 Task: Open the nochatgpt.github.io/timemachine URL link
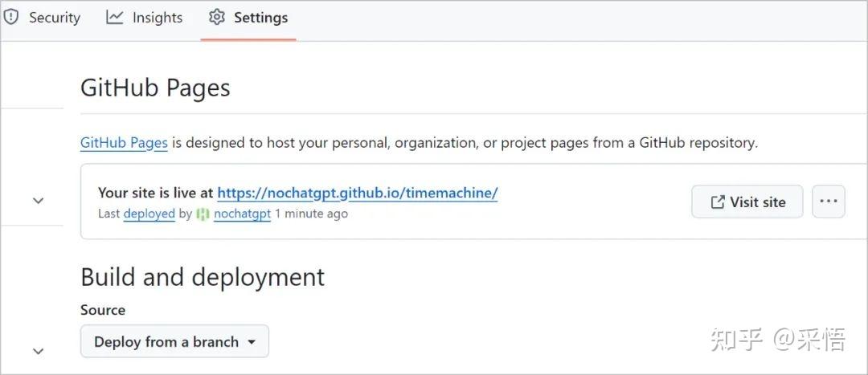coord(358,193)
